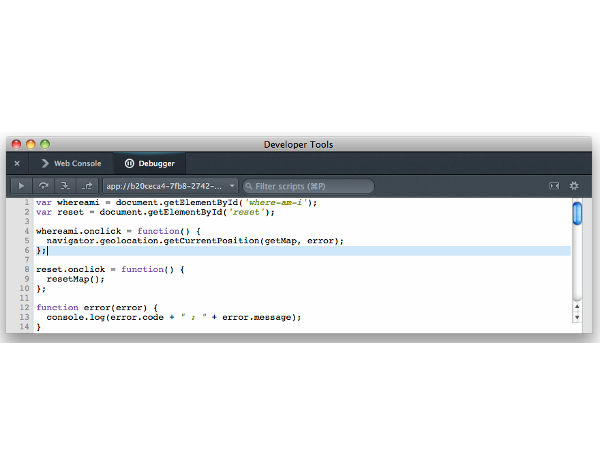Click line number 9 in gutter

pyautogui.click(x=25, y=280)
